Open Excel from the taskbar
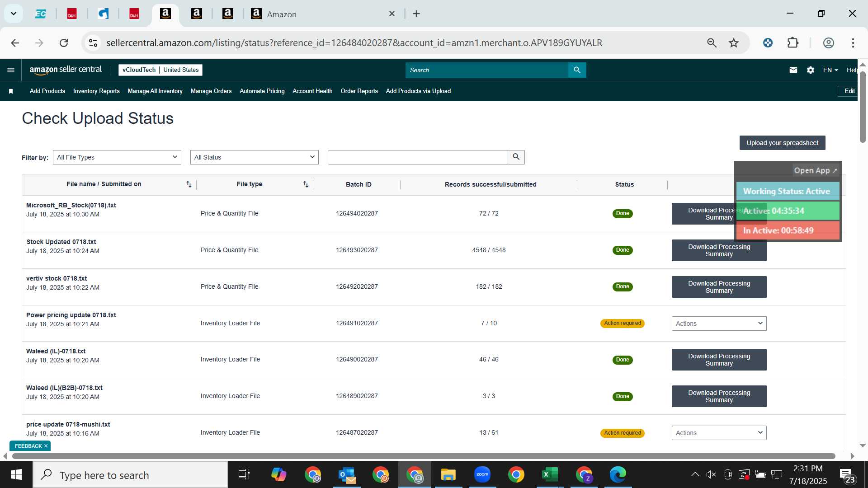The height and width of the screenshot is (488, 868). point(550,474)
